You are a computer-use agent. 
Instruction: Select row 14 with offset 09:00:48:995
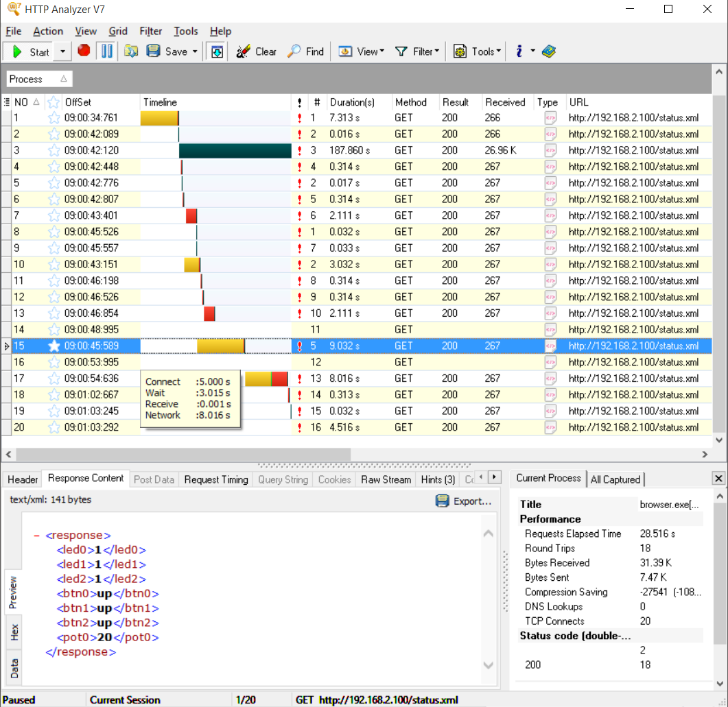(356, 330)
